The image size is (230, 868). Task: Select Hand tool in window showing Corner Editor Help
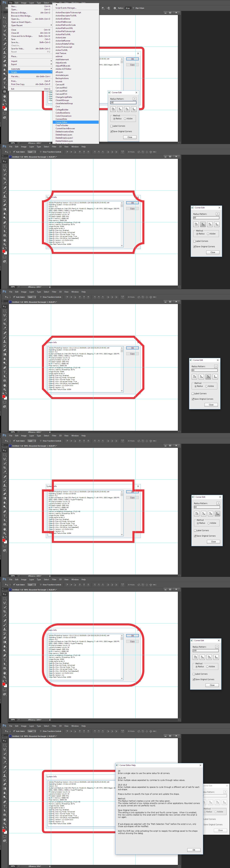click(x=5, y=820)
